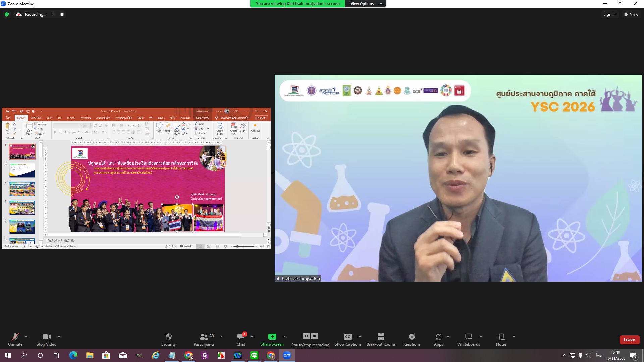
Task: Toggle Show Captions CC button
Action: point(347,337)
